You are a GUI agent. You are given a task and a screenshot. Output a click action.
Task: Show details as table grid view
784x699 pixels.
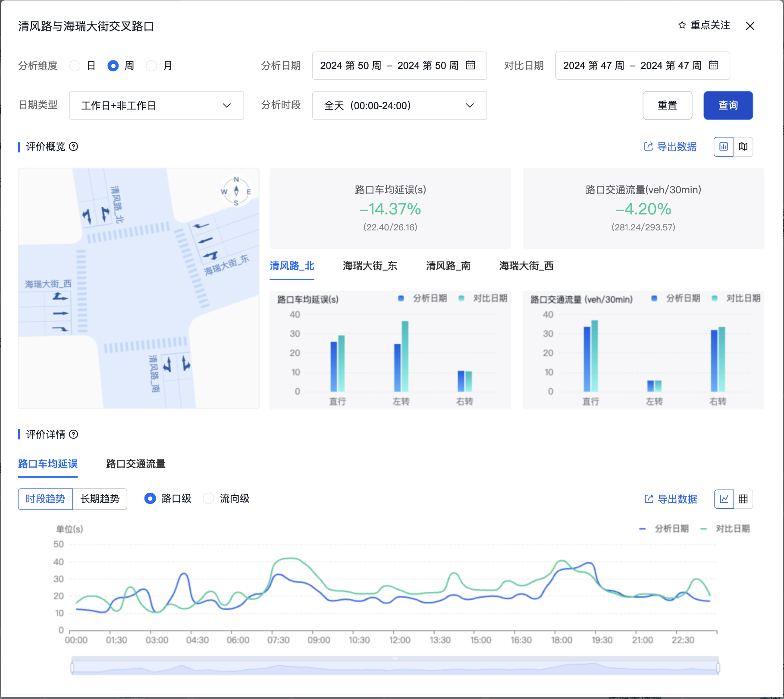pos(743,499)
